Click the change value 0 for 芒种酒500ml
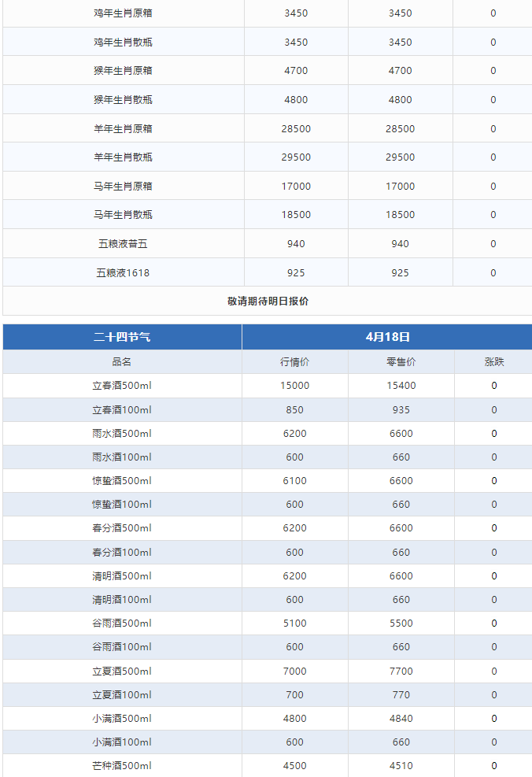Image resolution: width=532 pixels, height=777 pixels. [x=494, y=766]
